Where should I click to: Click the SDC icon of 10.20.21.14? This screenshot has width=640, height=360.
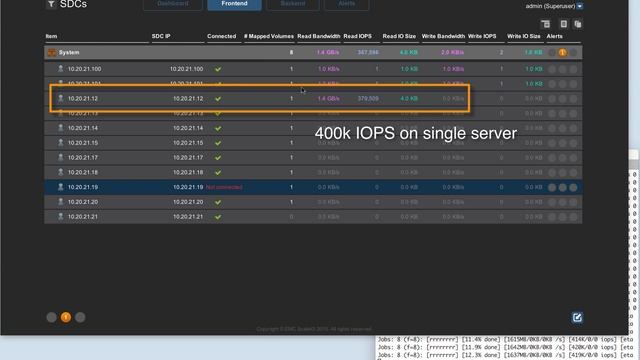tap(60, 128)
